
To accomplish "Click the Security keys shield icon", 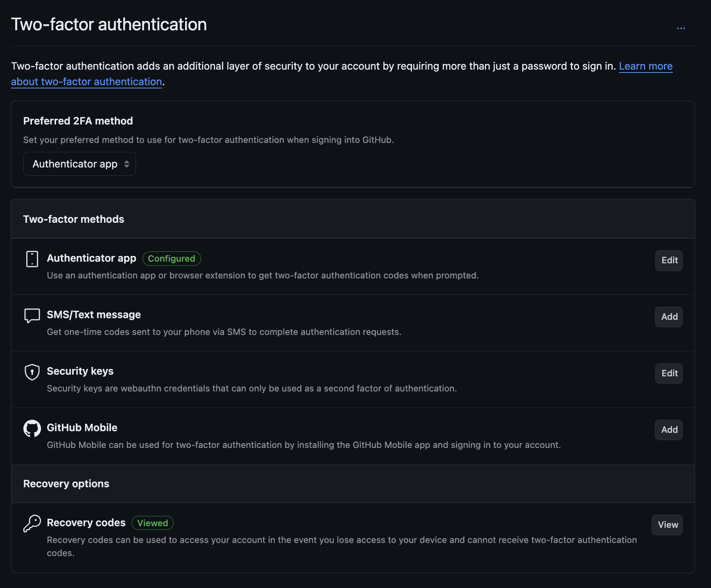I will pyautogui.click(x=32, y=372).
